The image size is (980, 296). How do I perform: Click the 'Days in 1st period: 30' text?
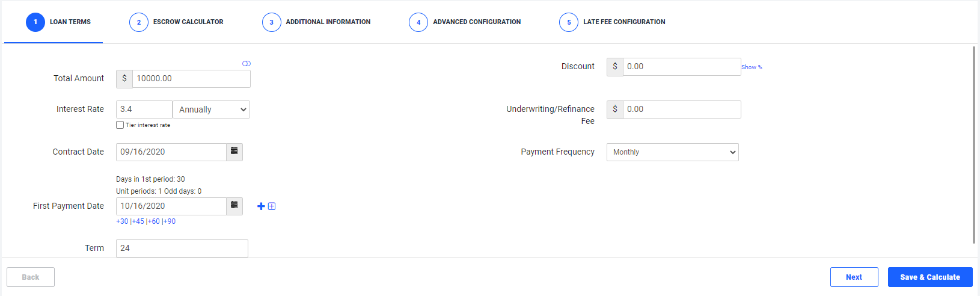[150, 179]
